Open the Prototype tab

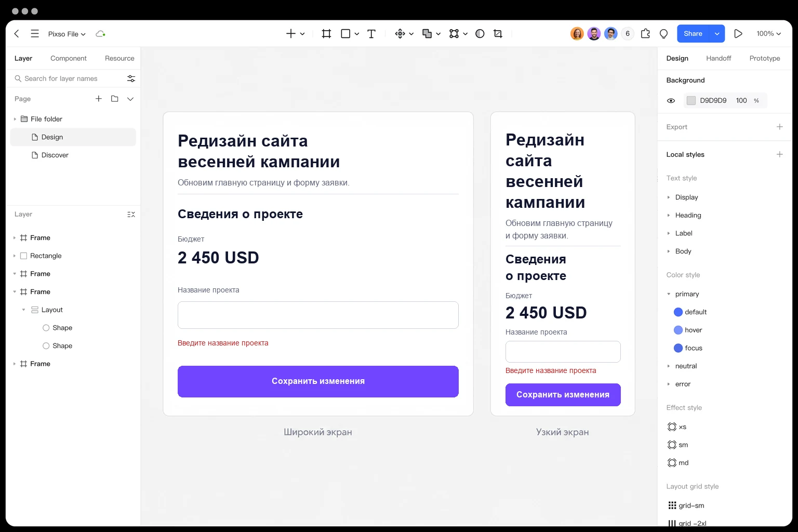tap(765, 58)
